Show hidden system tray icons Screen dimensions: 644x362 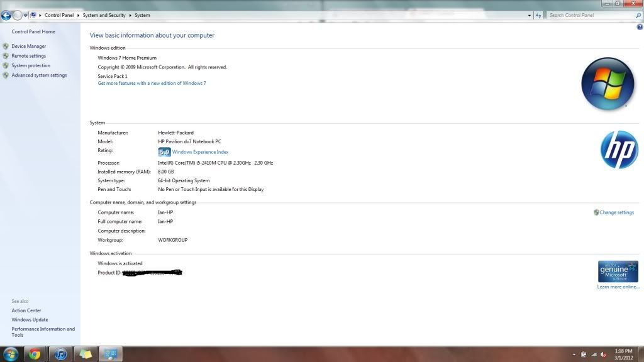pos(574,354)
